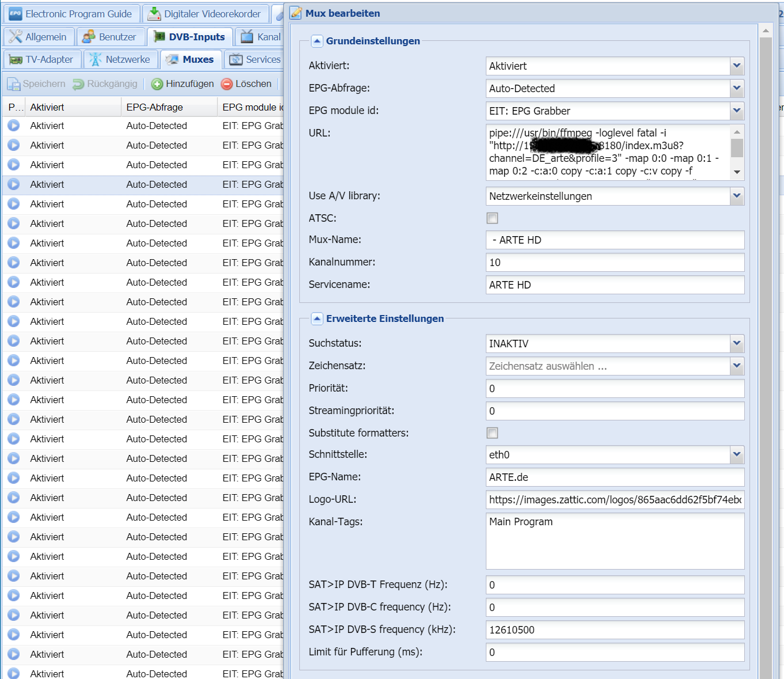Click the Kanal television icon
This screenshot has width=784, height=679.
[x=247, y=37]
